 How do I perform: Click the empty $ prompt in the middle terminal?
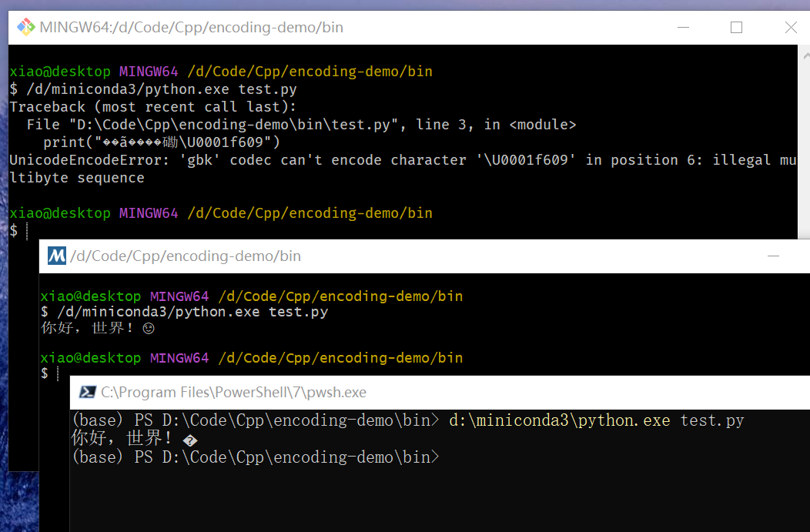[45, 373]
